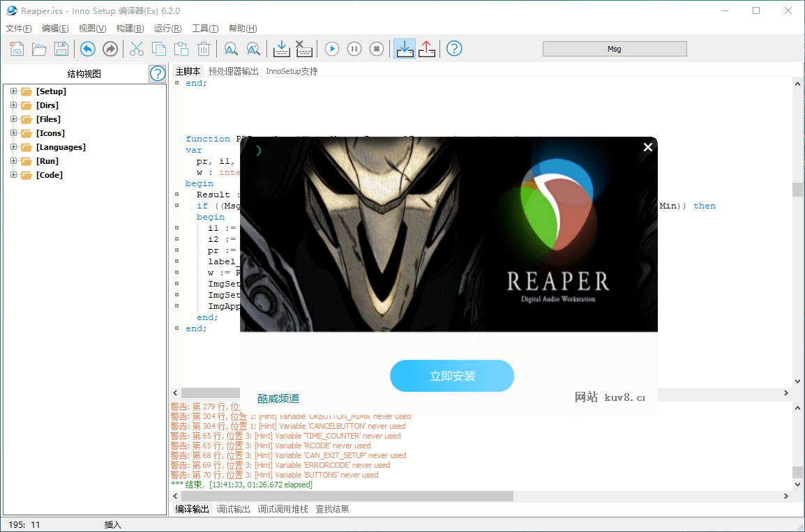Click scroll-left arrow of code editor
805x532 pixels.
176,393
